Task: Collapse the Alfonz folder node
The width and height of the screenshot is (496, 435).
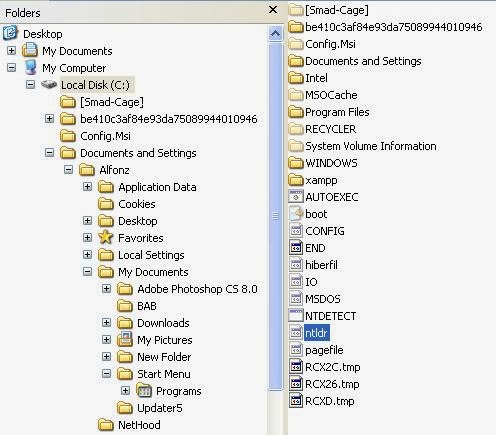Action: [x=68, y=170]
